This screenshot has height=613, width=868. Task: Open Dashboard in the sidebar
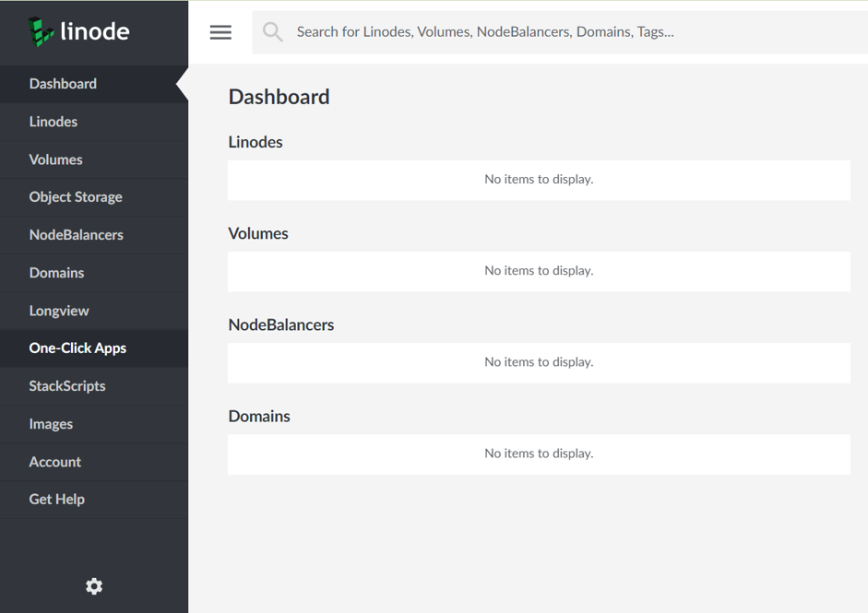[x=94, y=84]
